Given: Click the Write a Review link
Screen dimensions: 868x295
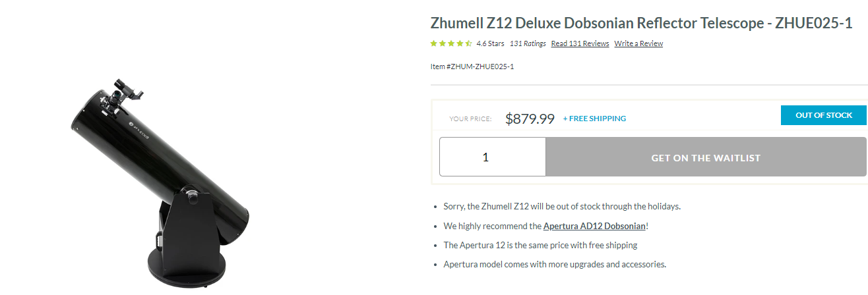Looking at the screenshot, I should pos(638,44).
